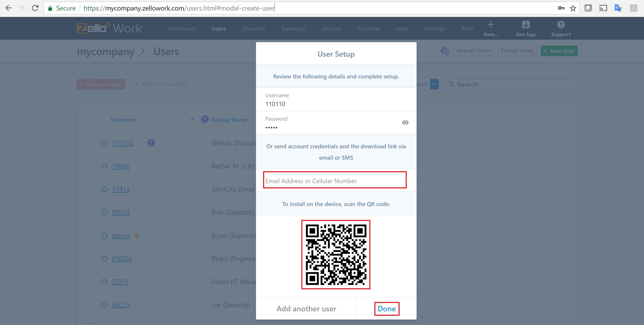Check the checkbox next to user 99334
This screenshot has width=644, height=325.
pyautogui.click(x=89, y=212)
